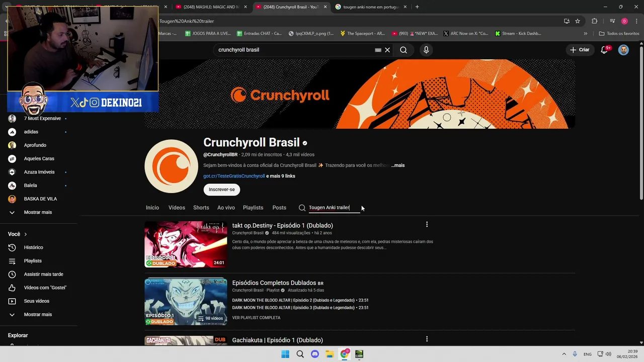Open the YouTube account avatar menu
The image size is (644, 362).
tap(623, 50)
